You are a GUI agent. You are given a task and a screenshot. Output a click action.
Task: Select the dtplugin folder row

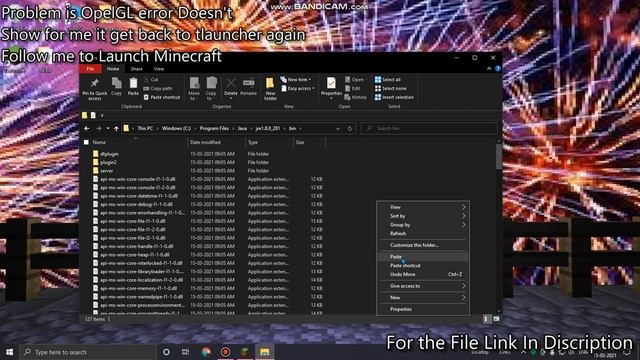[208, 154]
